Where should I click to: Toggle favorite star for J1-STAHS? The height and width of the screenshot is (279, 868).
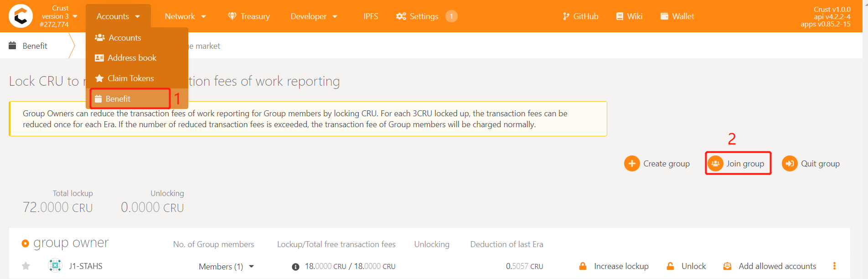click(x=26, y=266)
